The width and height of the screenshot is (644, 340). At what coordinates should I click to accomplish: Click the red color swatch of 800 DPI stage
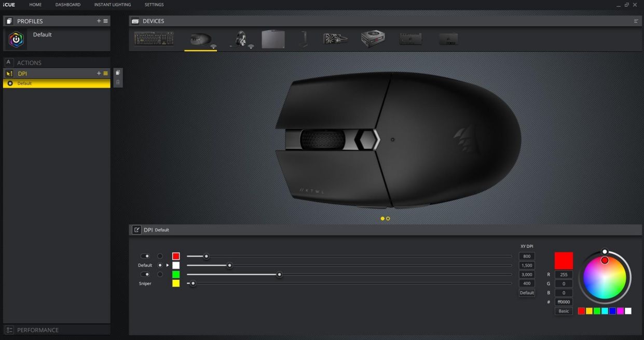point(176,256)
